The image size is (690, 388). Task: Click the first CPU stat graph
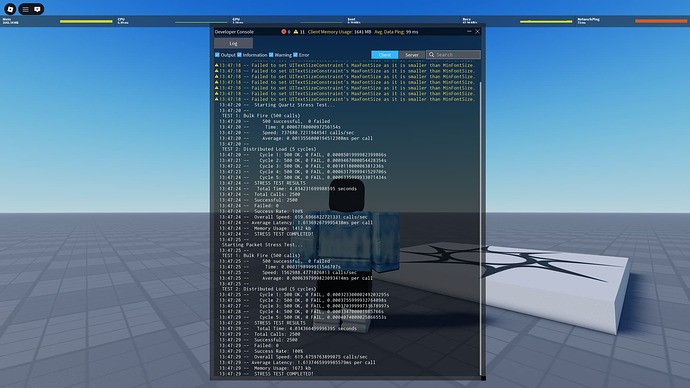pos(201,21)
